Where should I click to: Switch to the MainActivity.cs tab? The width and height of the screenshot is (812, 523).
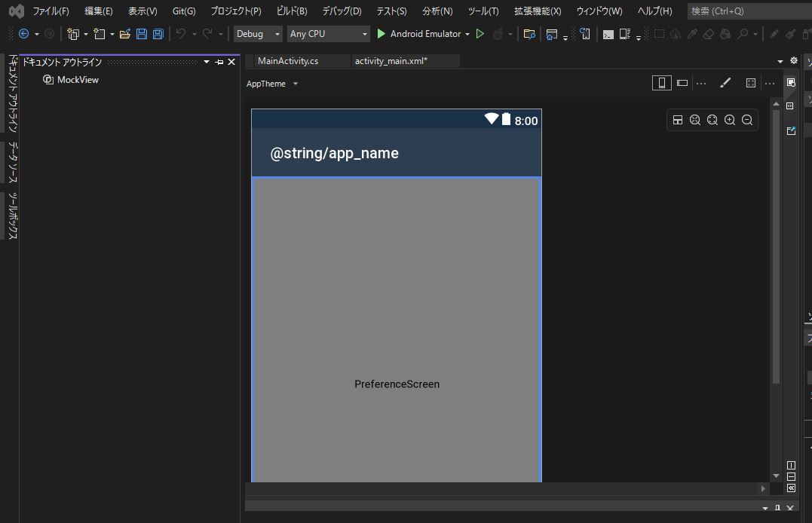pyautogui.click(x=288, y=61)
